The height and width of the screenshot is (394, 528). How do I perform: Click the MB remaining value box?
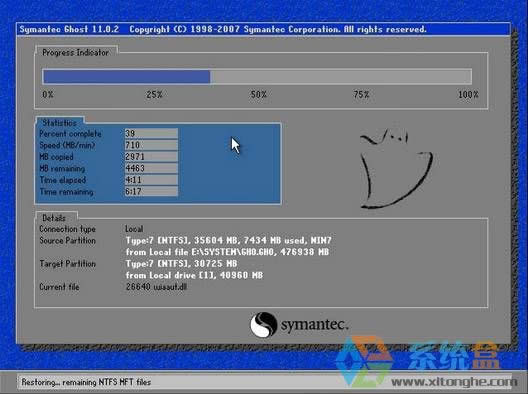pyautogui.click(x=151, y=168)
